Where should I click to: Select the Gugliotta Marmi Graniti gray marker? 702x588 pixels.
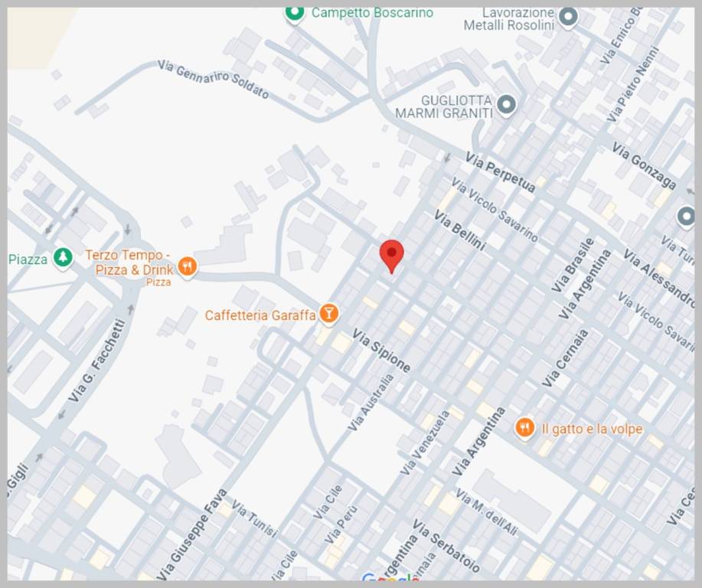coord(506,104)
